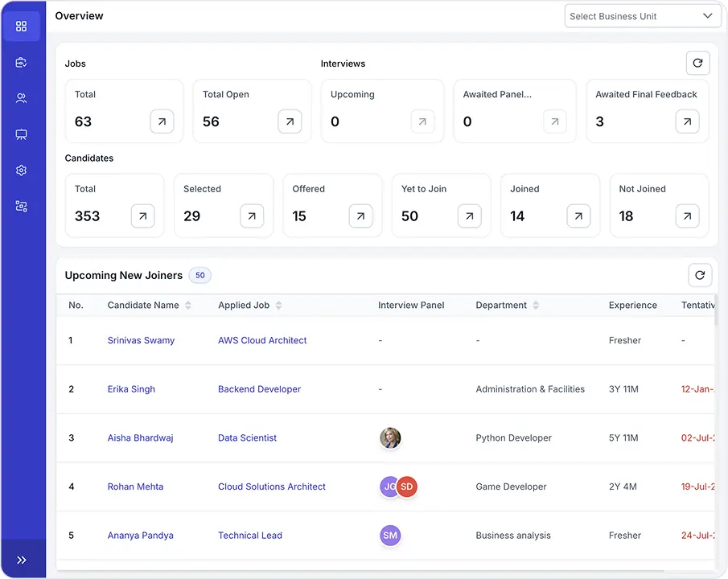
Task: Open arrow on Awaited Final Feedback card
Action: (x=687, y=121)
